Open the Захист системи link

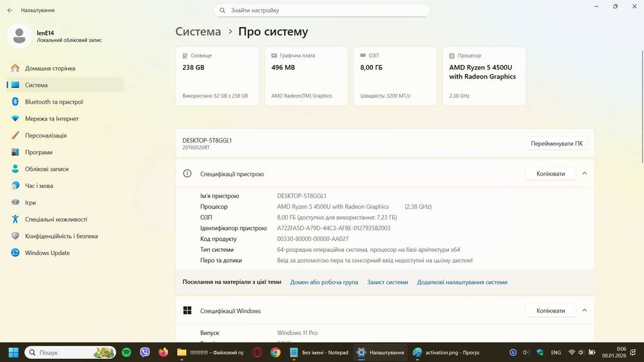[x=387, y=282]
